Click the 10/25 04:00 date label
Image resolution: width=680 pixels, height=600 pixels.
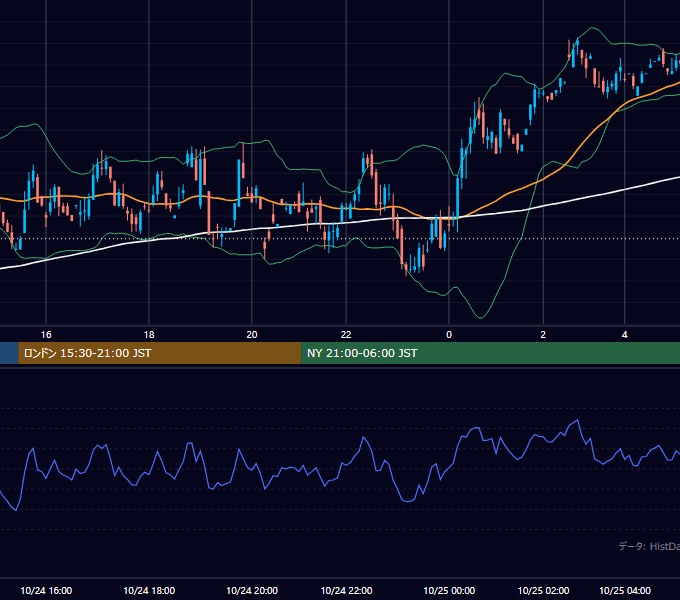pyautogui.click(x=625, y=590)
